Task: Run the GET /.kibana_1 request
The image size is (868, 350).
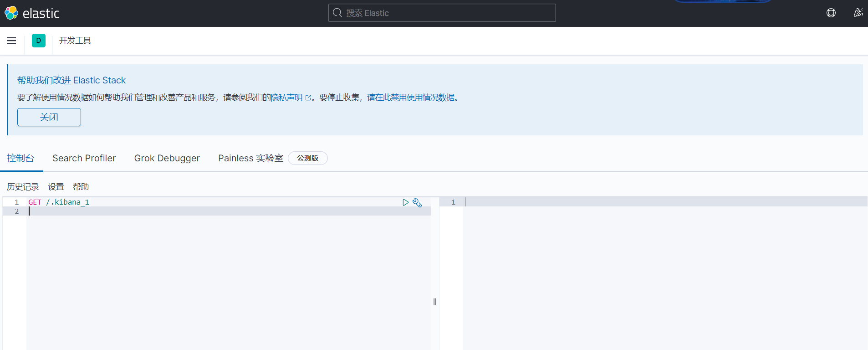Action: [x=405, y=202]
